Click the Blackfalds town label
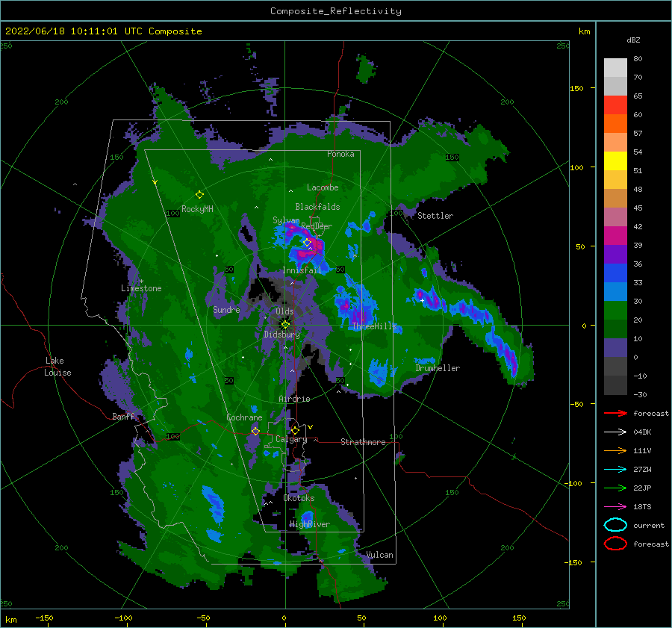 (x=317, y=207)
